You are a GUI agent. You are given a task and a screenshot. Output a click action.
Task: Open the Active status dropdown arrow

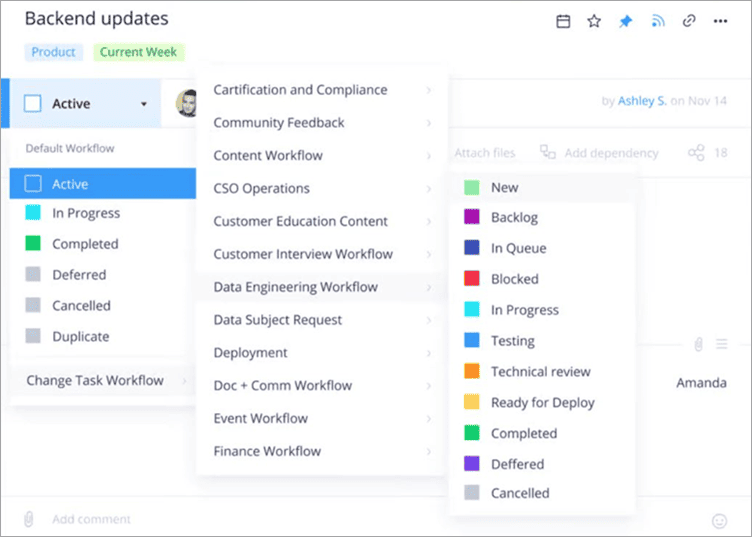(x=143, y=104)
